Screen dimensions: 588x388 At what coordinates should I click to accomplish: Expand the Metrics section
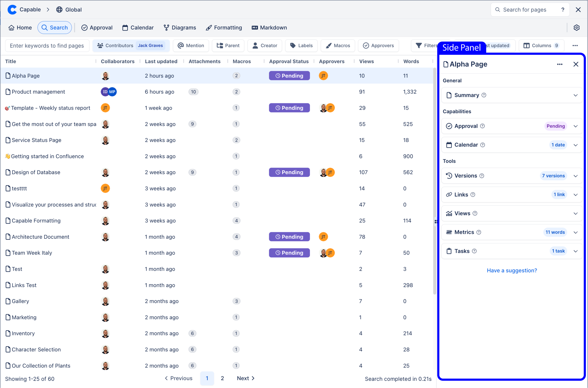click(575, 232)
